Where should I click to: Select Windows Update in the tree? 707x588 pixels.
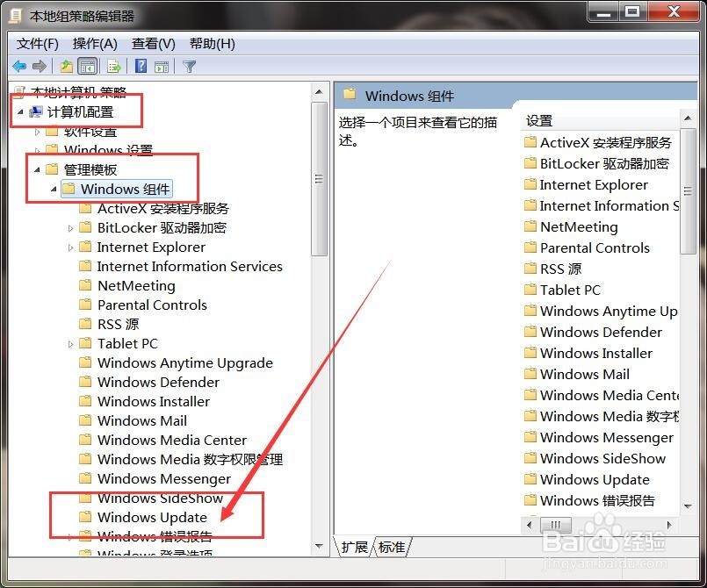pos(153,517)
